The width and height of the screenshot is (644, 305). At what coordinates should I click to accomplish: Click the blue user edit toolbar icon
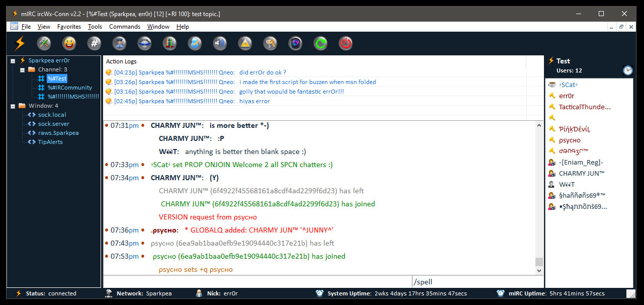pyautogui.click(x=195, y=43)
